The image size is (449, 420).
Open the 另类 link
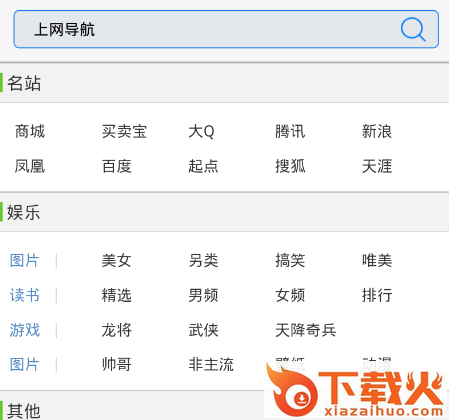click(x=203, y=260)
